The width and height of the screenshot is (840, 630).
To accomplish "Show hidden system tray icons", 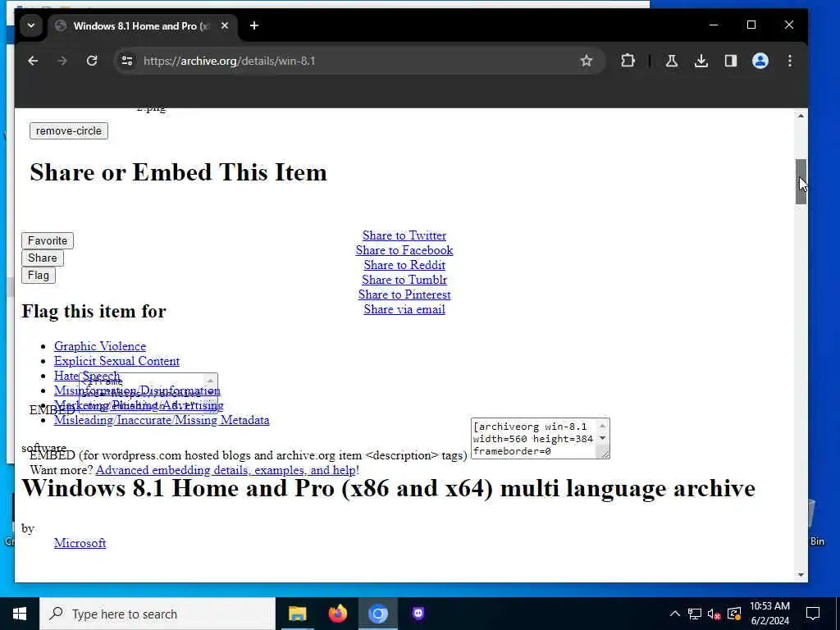I will pyautogui.click(x=675, y=614).
